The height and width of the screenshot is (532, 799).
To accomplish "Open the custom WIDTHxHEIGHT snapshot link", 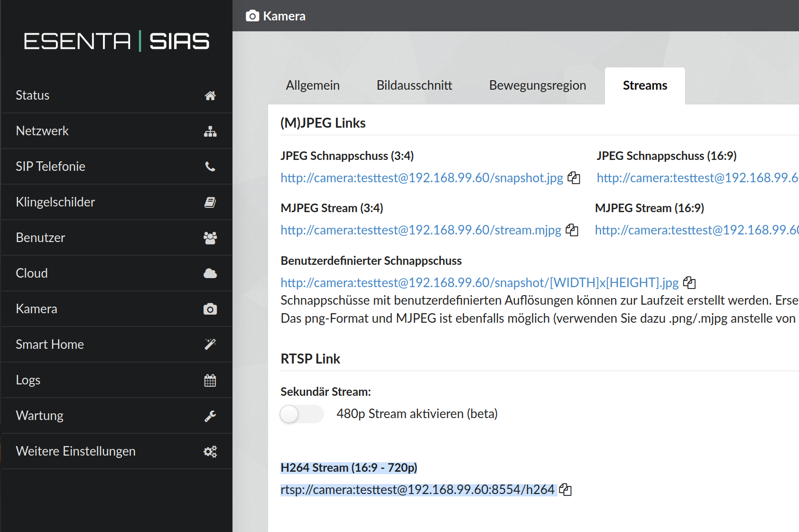I will click(x=480, y=283).
